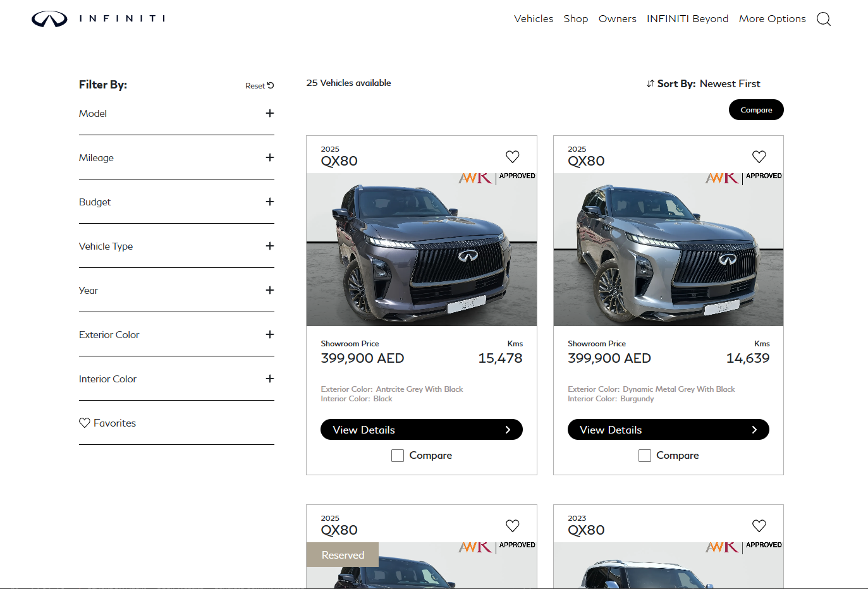Click the INFINITI wordmark
Screen dimensions: 868x589
pyautogui.click(x=122, y=19)
